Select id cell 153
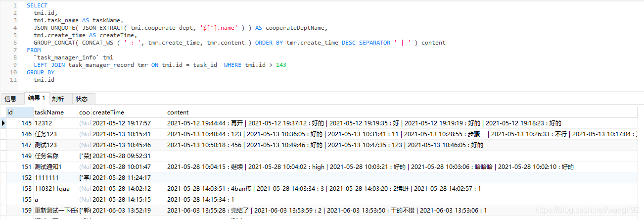 click(20, 188)
